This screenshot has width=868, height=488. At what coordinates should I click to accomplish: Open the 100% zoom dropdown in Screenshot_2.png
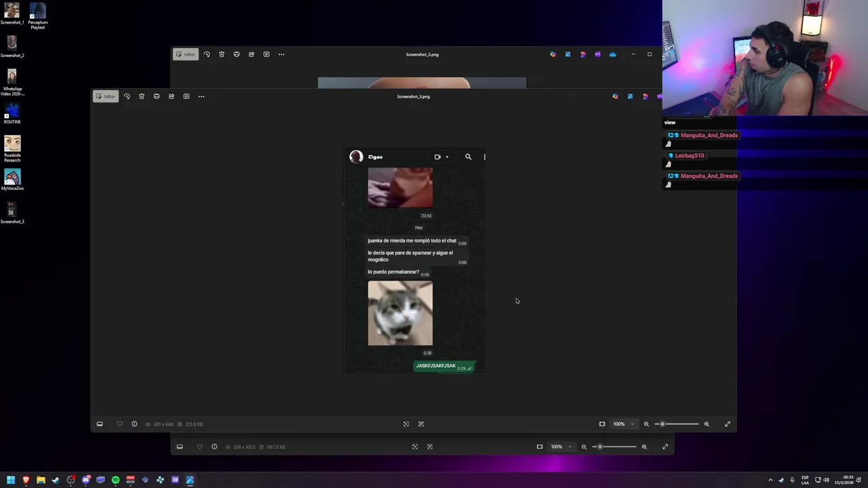tap(561, 447)
